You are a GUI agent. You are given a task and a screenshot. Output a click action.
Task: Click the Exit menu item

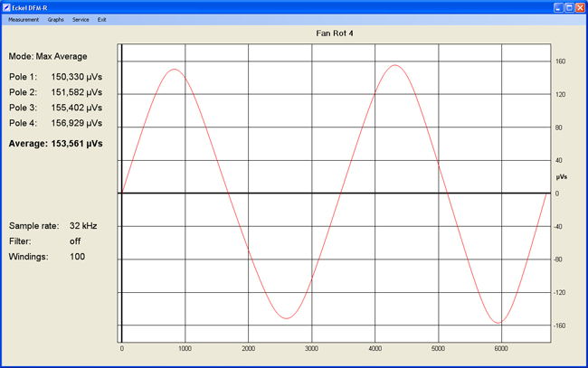(101, 20)
